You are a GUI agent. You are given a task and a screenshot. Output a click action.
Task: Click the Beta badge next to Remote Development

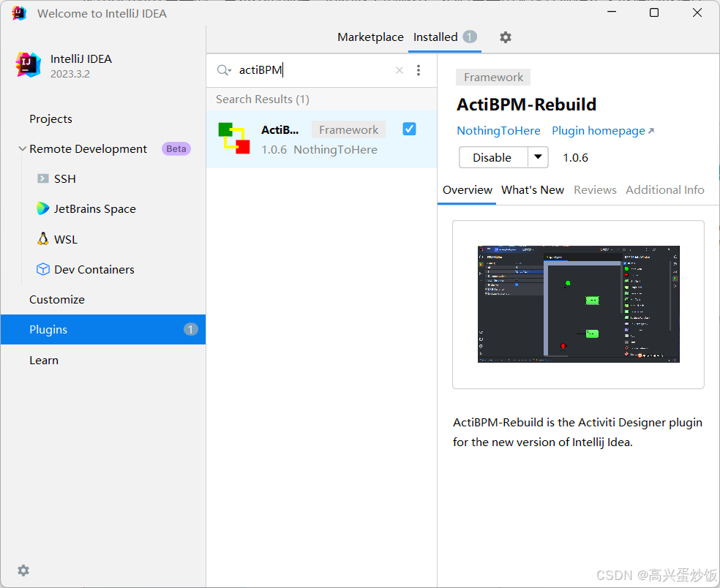coord(176,148)
